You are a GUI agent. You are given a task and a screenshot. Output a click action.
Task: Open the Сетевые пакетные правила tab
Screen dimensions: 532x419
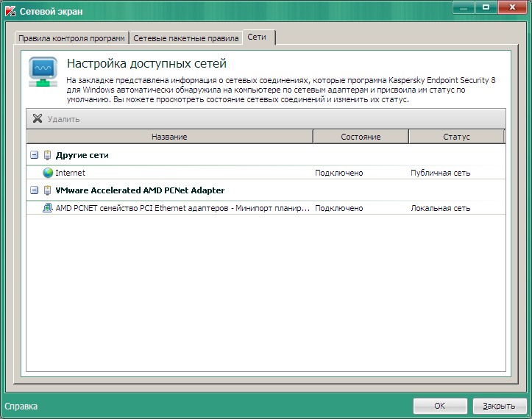pyautogui.click(x=186, y=38)
